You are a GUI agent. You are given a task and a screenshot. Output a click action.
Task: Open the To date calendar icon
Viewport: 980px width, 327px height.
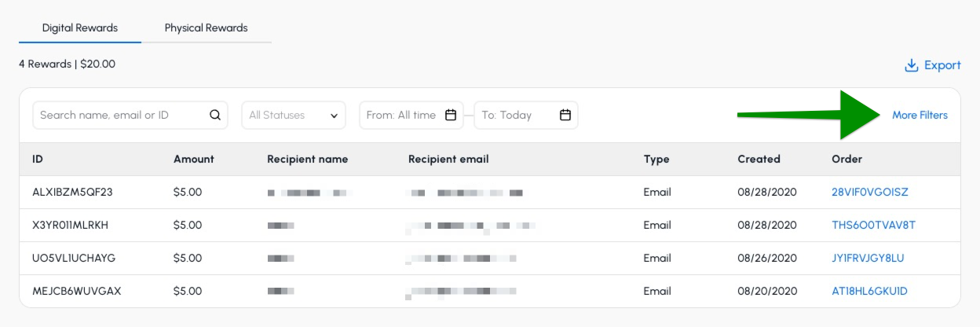(x=565, y=115)
